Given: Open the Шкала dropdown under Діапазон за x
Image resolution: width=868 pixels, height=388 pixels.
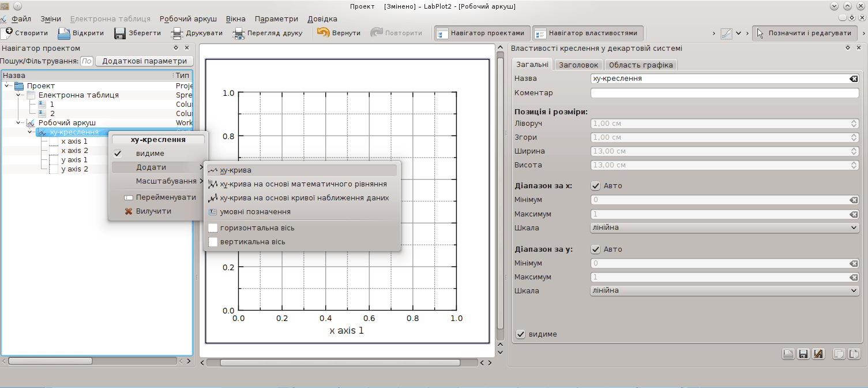Looking at the screenshot, I should coord(724,227).
